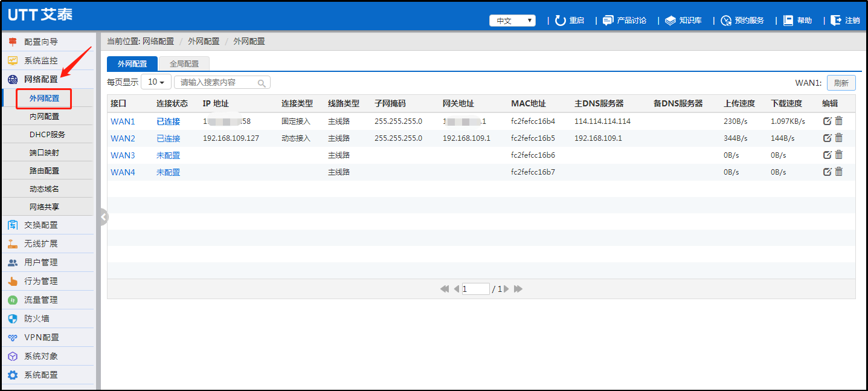Click 注销 logout in the header
This screenshot has height=391, width=868.
pyautogui.click(x=845, y=21)
